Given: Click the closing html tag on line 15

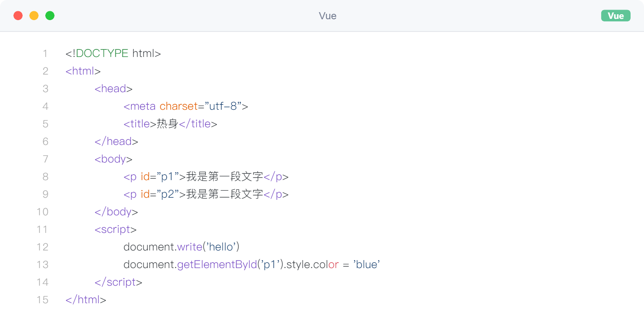Looking at the screenshot, I should [x=86, y=300].
